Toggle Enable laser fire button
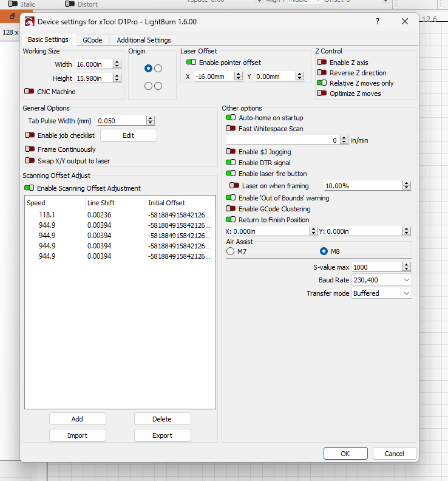This screenshot has width=448, height=481. 231,173
